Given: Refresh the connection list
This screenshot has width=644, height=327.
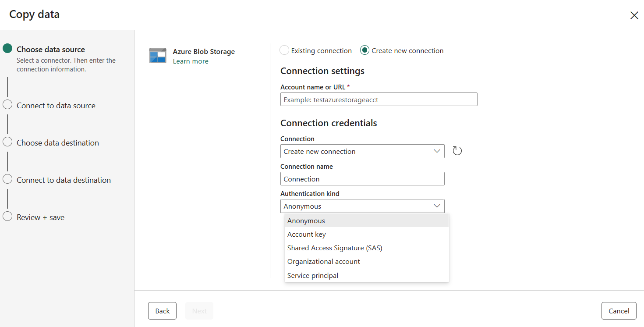Looking at the screenshot, I should point(457,150).
